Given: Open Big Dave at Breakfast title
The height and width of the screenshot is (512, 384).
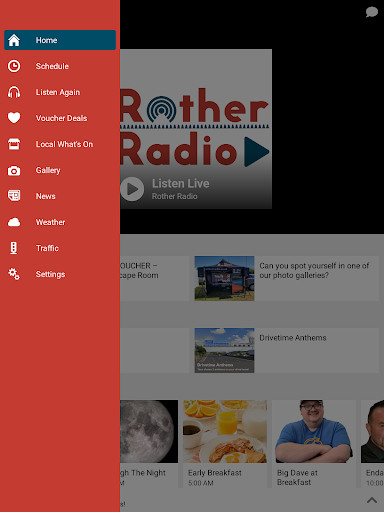Looking at the screenshot, I should 297,477.
